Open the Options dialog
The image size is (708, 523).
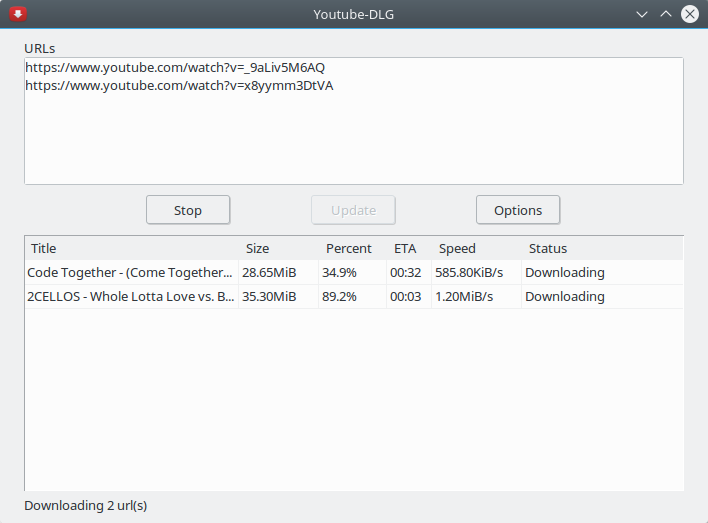(x=518, y=210)
